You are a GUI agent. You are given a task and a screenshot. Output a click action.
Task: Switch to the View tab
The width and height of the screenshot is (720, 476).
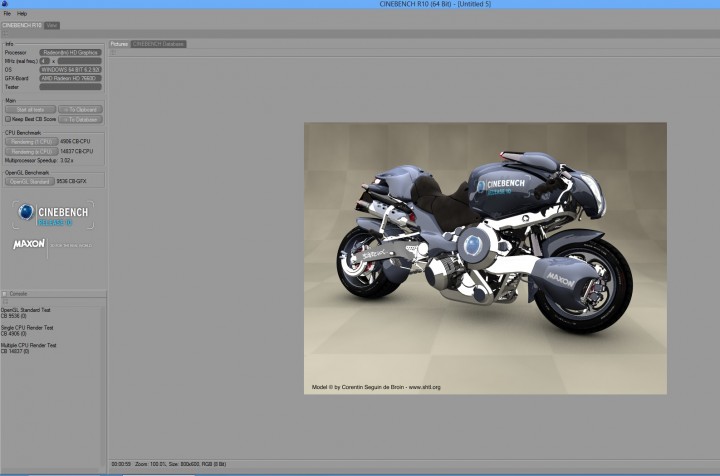pyautogui.click(x=52, y=24)
